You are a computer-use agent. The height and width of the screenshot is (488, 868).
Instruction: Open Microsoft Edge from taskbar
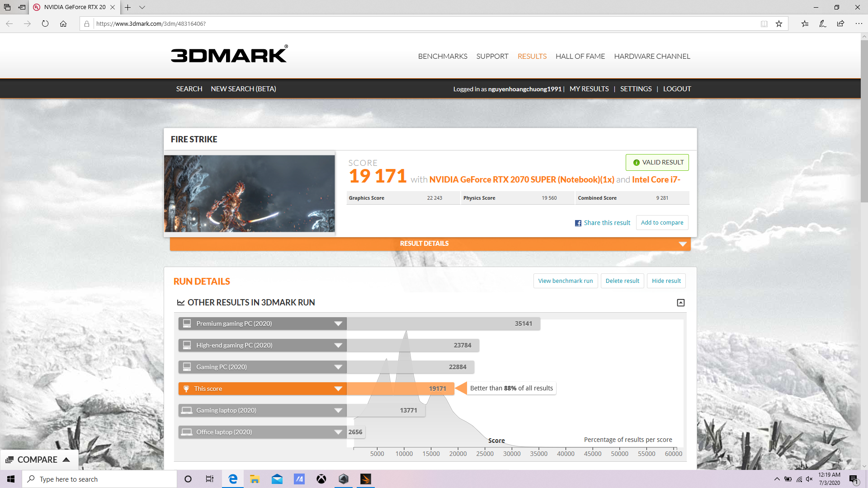pyautogui.click(x=233, y=479)
